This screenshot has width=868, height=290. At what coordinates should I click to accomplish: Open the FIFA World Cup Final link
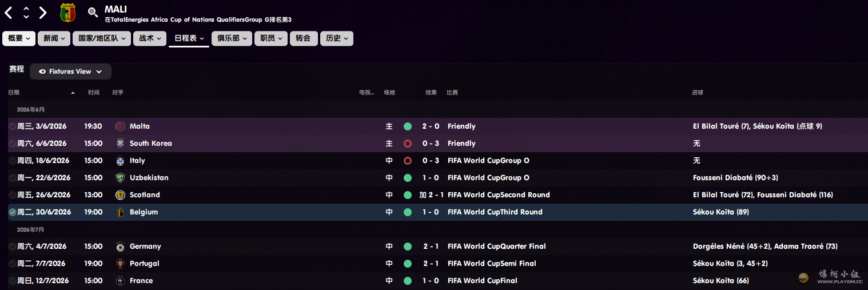coord(482,281)
